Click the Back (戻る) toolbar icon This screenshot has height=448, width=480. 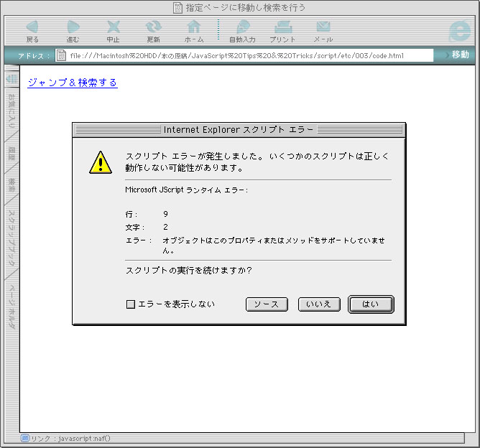click(32, 27)
